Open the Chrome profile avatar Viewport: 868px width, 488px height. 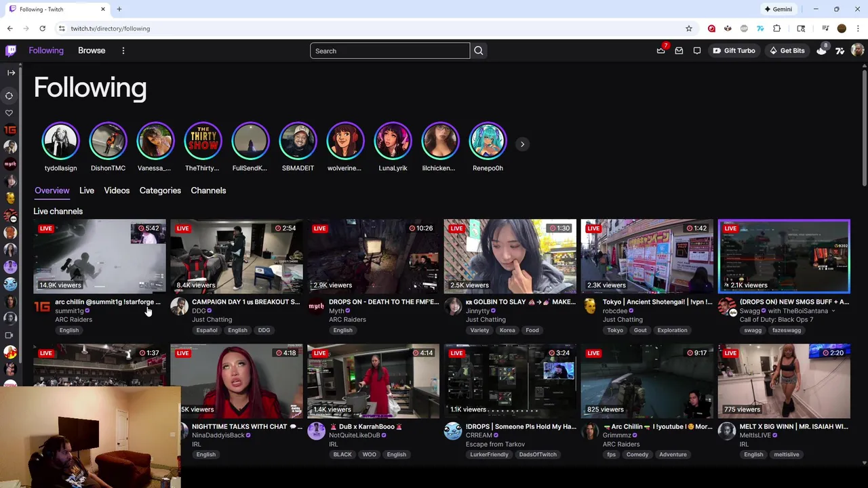click(x=842, y=28)
